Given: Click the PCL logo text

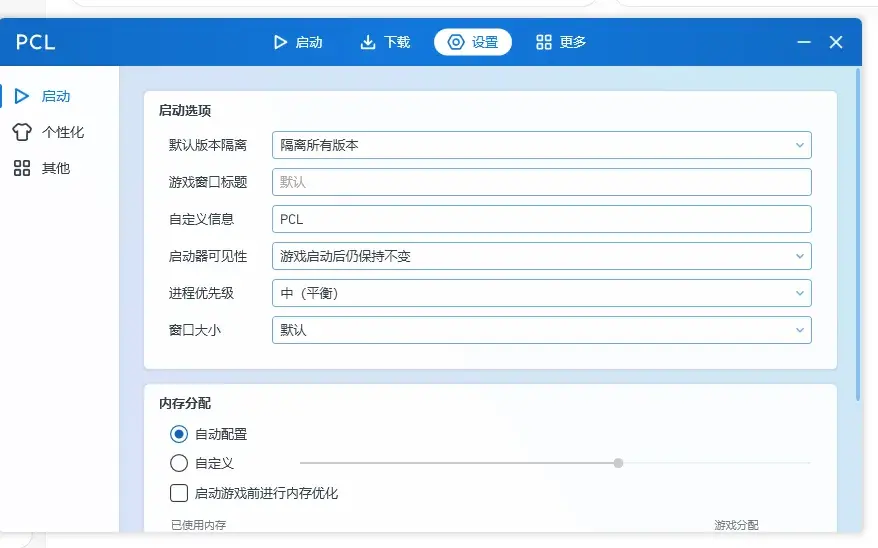Looking at the screenshot, I should [35, 42].
